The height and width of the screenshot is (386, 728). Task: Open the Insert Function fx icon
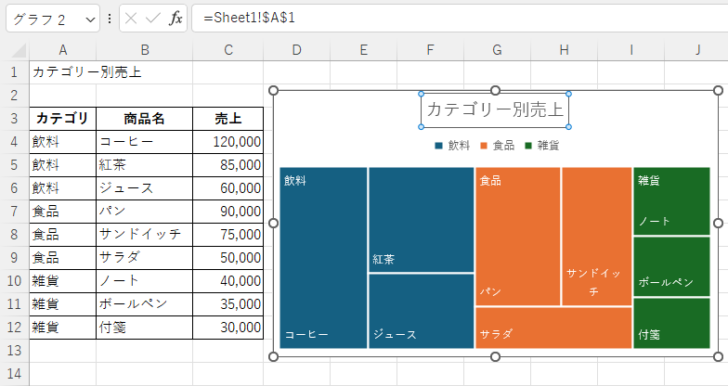point(176,19)
